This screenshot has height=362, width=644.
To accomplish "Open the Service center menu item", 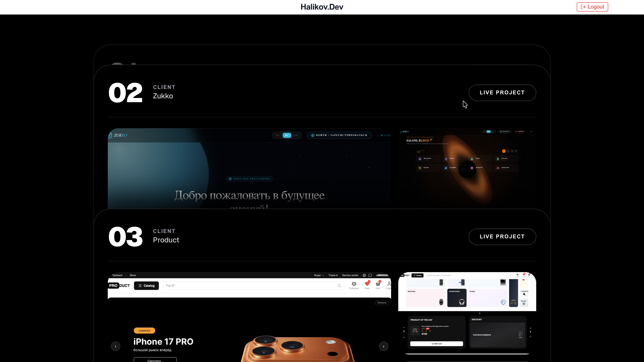I will tap(350, 275).
